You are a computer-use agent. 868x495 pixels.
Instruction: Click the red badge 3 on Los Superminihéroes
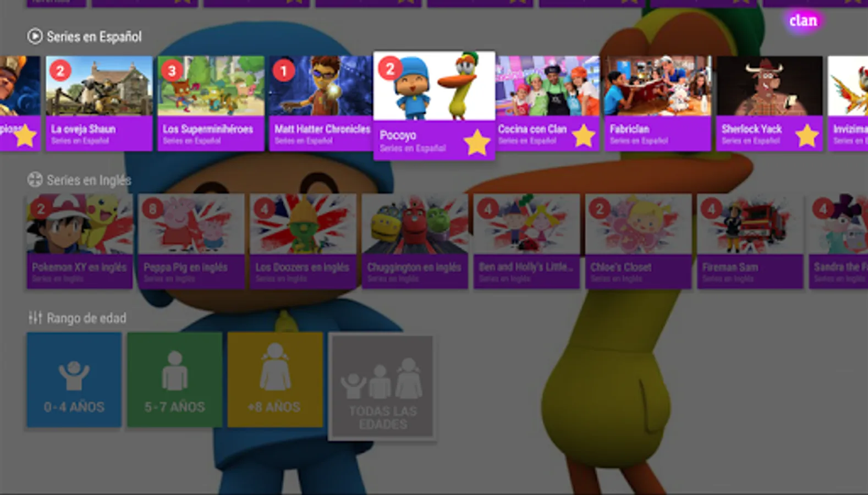pos(172,70)
